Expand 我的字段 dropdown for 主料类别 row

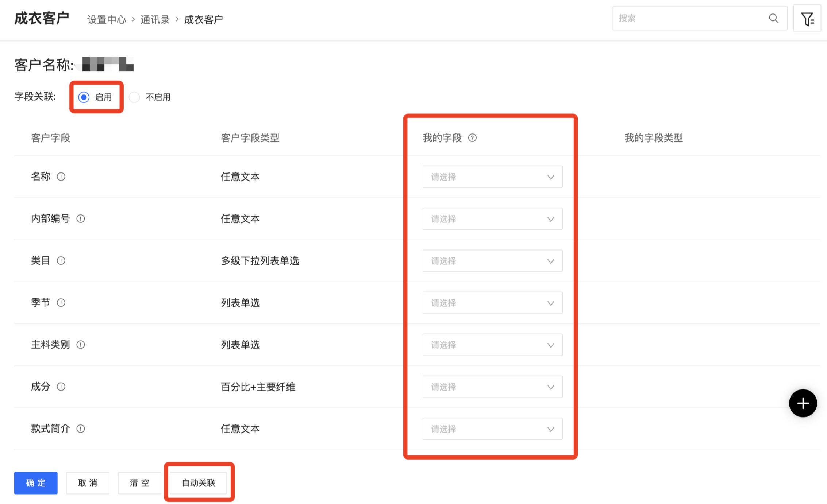(492, 345)
